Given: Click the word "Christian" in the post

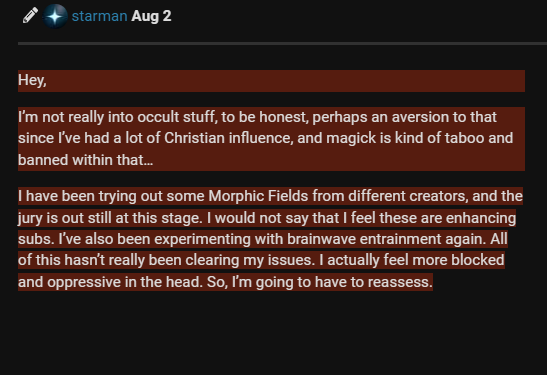Looking at the screenshot, I should 194,138.
